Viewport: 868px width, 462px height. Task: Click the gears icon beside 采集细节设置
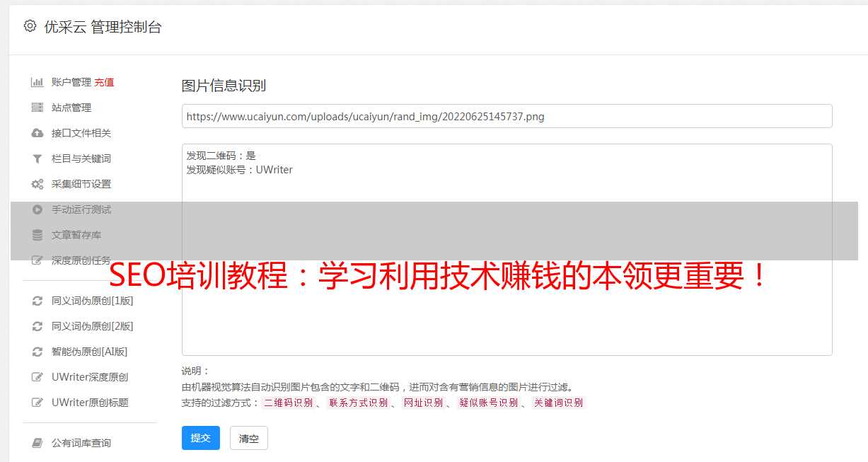click(x=37, y=184)
